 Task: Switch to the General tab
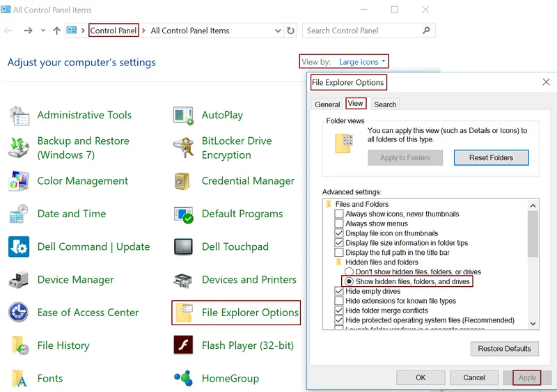tap(327, 104)
